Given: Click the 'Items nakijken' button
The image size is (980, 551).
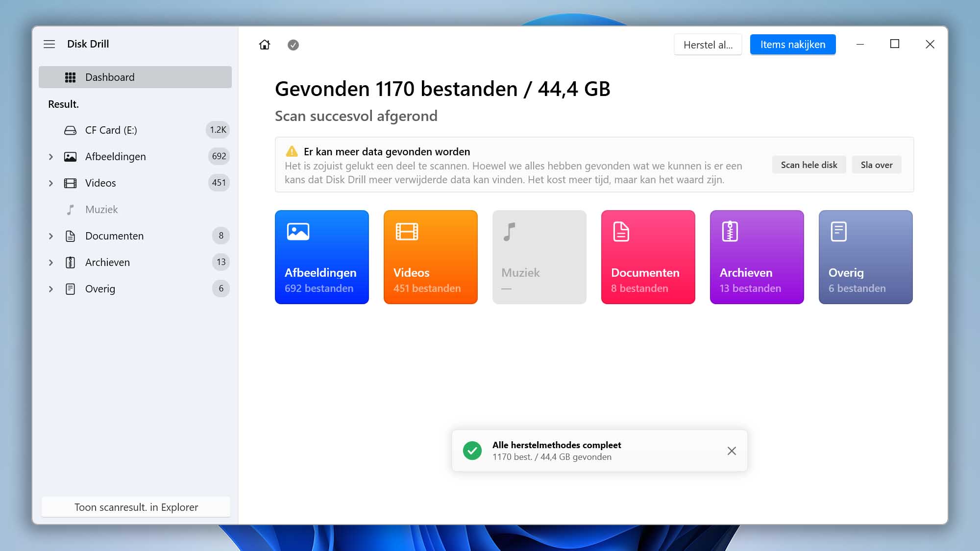Looking at the screenshot, I should [793, 45].
